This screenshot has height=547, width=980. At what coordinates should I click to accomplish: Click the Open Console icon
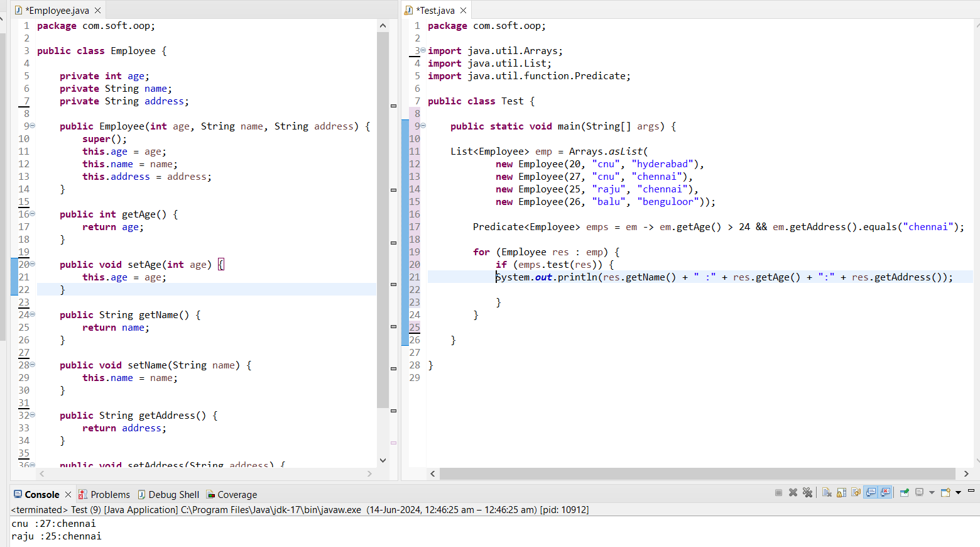click(x=945, y=493)
